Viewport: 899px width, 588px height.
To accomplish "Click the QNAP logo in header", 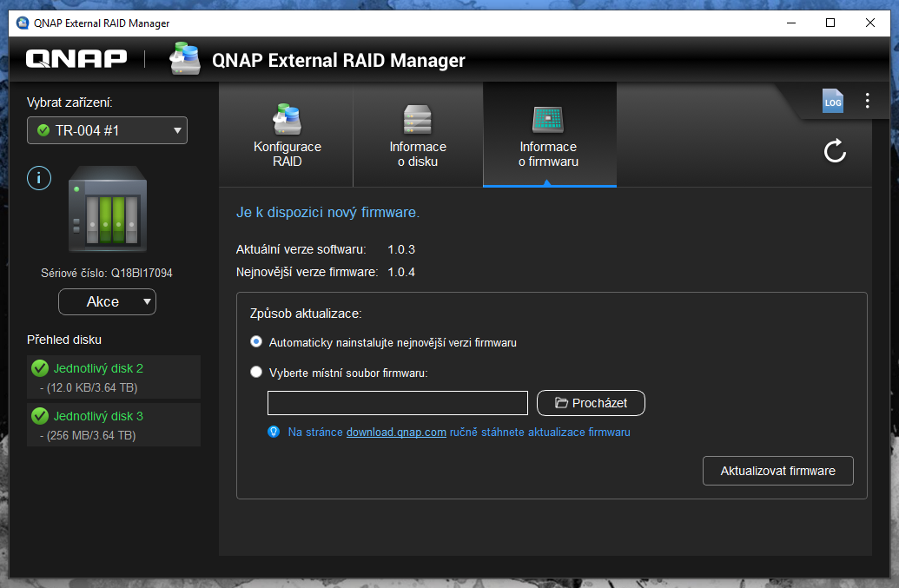I will tap(76, 58).
